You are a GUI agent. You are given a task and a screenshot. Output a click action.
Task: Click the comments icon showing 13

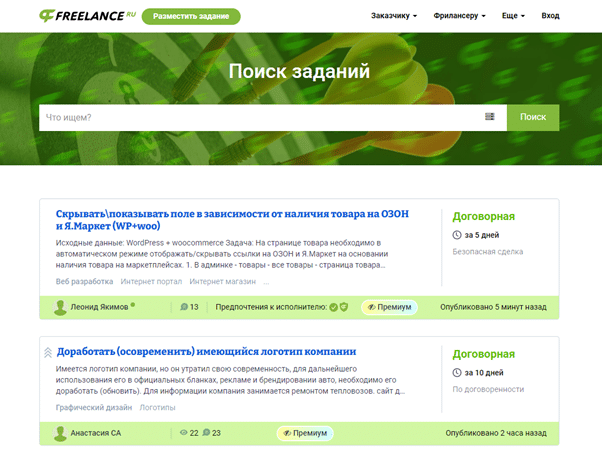(184, 307)
